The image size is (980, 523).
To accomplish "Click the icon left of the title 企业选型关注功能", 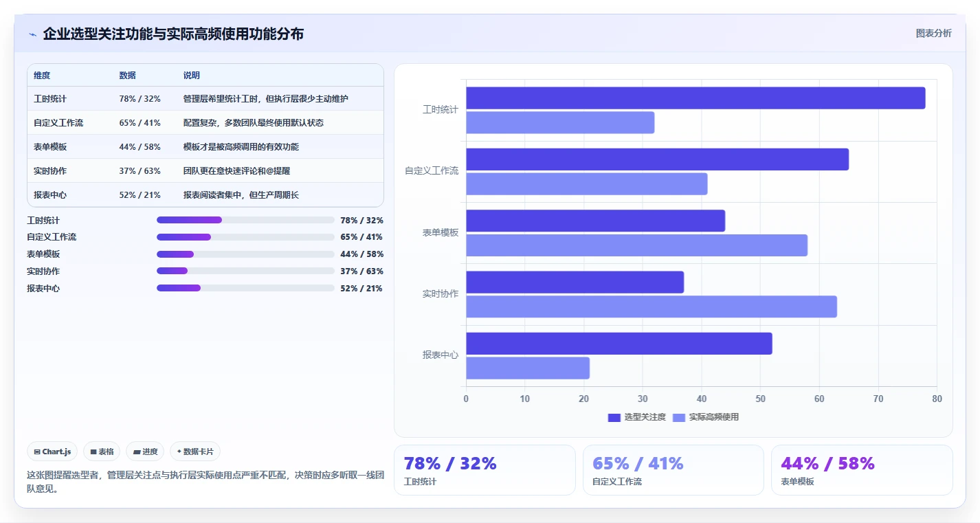I will pyautogui.click(x=32, y=34).
